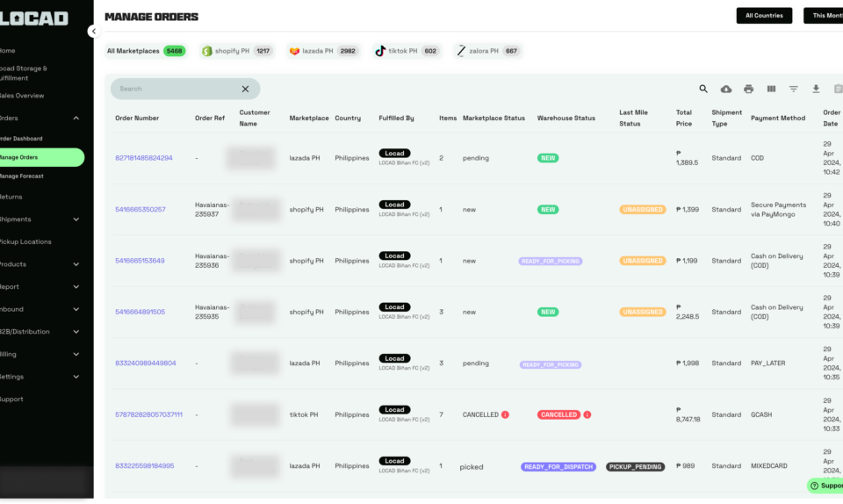Click into the Search input field

point(176,89)
